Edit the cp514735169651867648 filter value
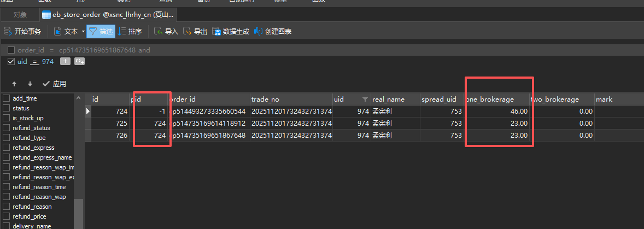The height and width of the screenshot is (229, 644). pos(97,50)
